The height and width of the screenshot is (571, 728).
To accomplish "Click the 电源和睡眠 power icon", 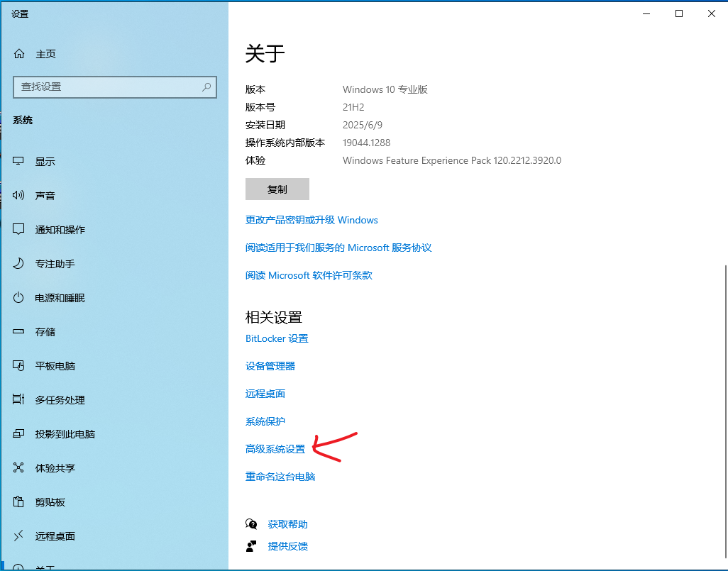I will point(18,298).
